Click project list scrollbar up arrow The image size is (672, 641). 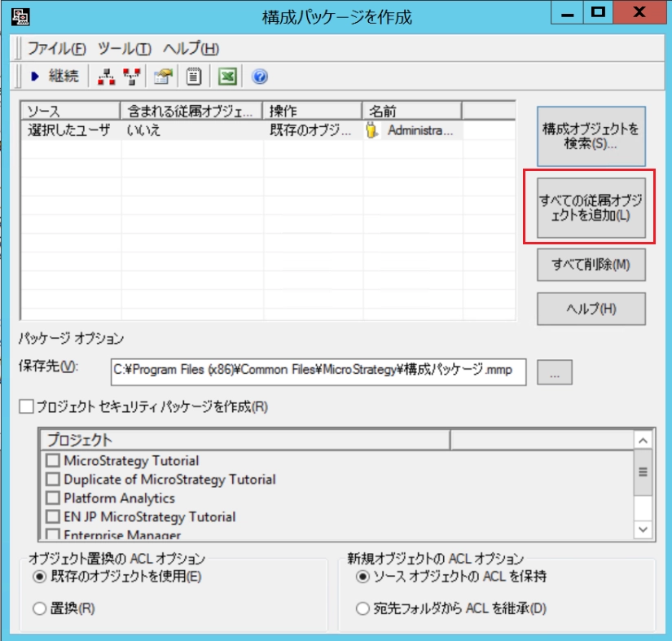pyautogui.click(x=643, y=441)
